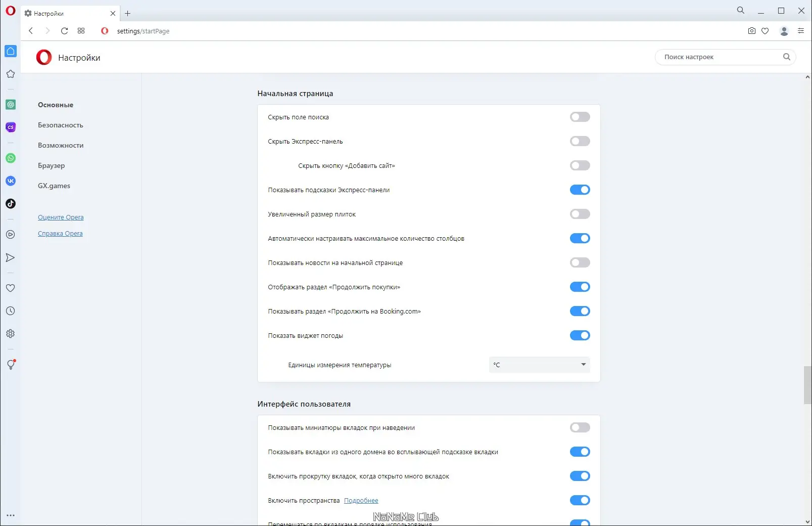Turn off "Показать виджет погоды" toggle
812x526 pixels.
pos(580,335)
